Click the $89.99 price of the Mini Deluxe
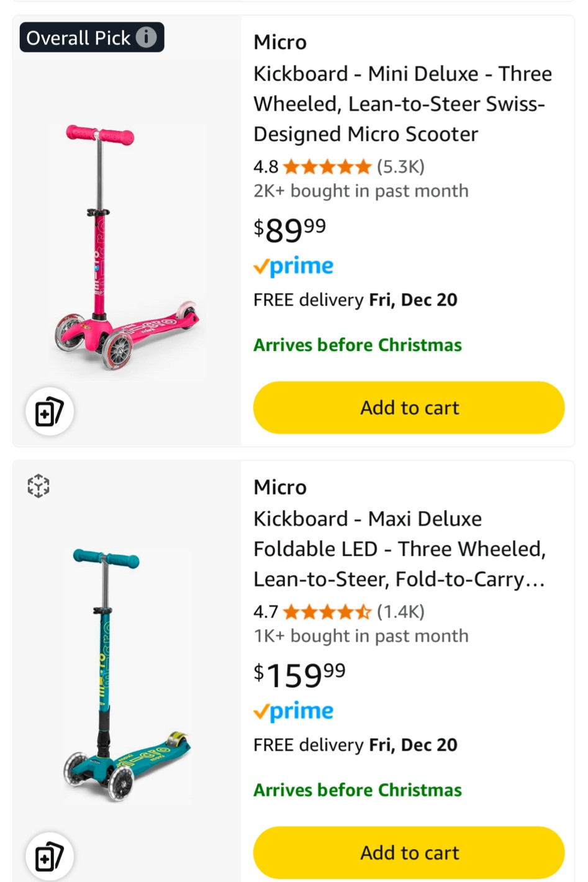588x882 pixels. tap(289, 230)
